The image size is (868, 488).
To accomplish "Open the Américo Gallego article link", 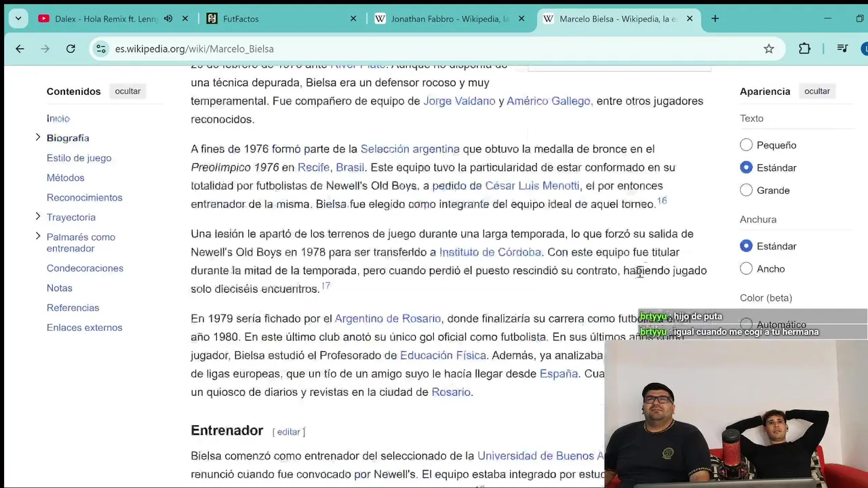I will (550, 101).
